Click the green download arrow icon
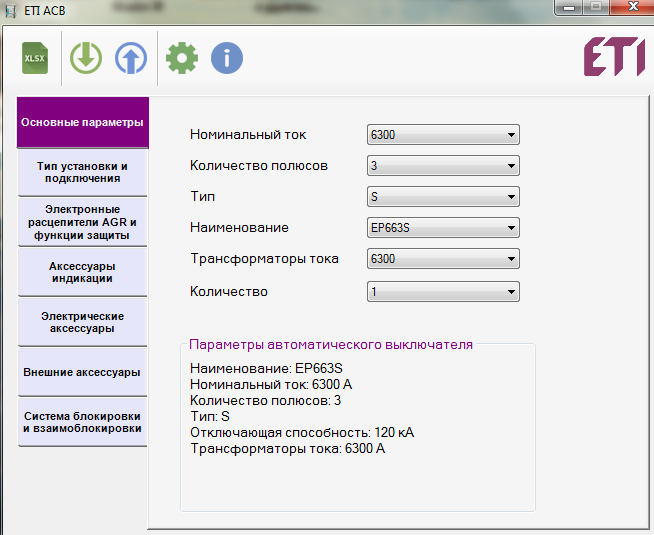 click(x=86, y=58)
